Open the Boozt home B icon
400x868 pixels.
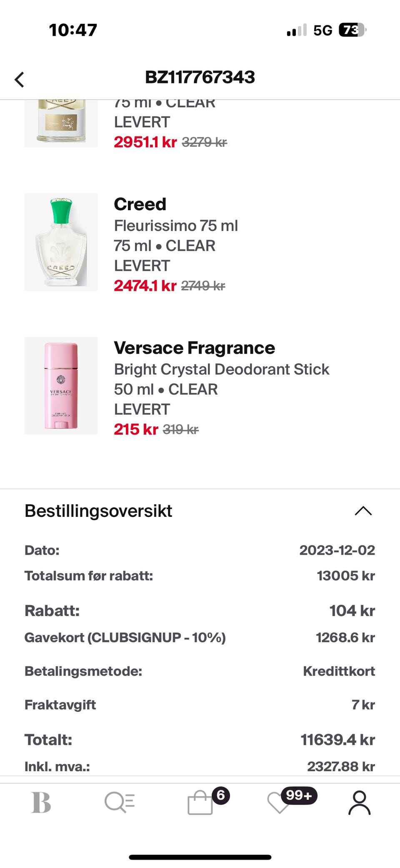(41, 802)
